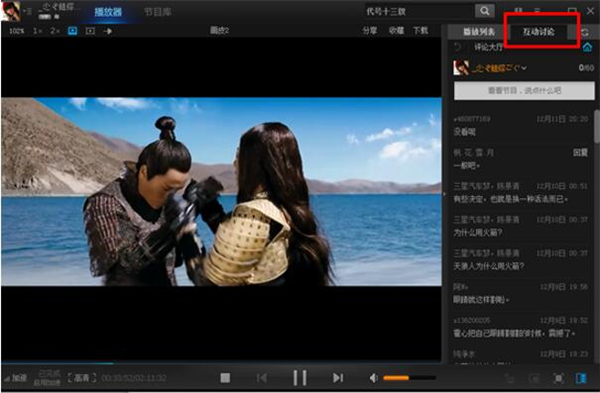Expand the username dropdown in comments

click(524, 68)
